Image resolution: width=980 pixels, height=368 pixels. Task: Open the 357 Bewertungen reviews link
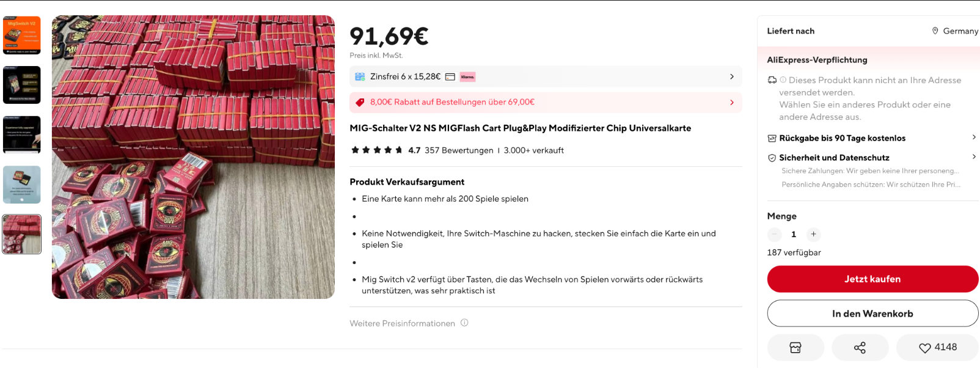coord(459,150)
